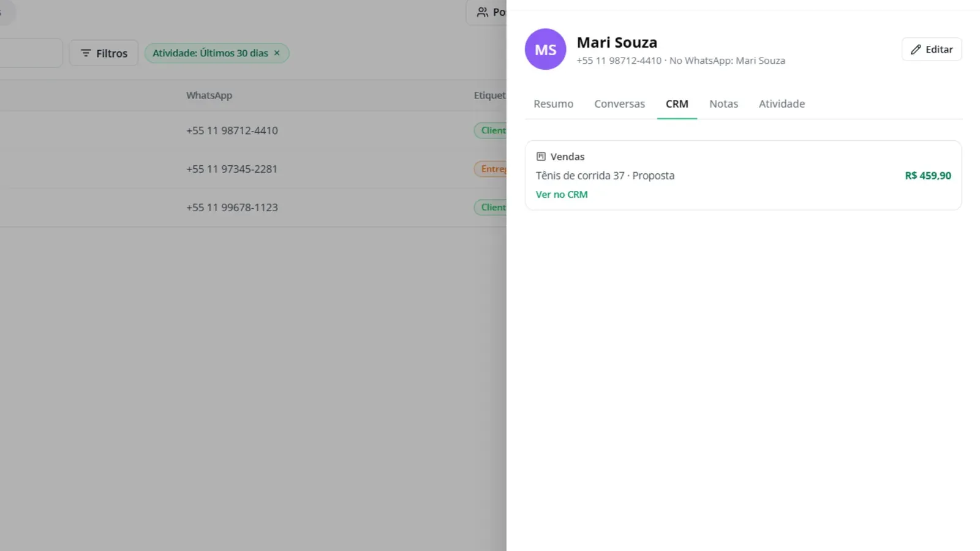Remove the Atividade: Últimos 30 dias filter
Screen dimensions: 980x551
click(277, 53)
